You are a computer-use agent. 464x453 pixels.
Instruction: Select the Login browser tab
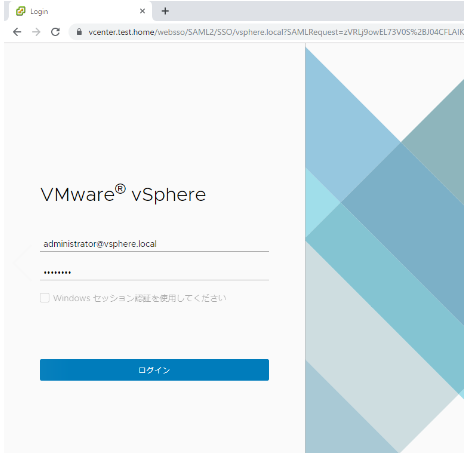79,11
